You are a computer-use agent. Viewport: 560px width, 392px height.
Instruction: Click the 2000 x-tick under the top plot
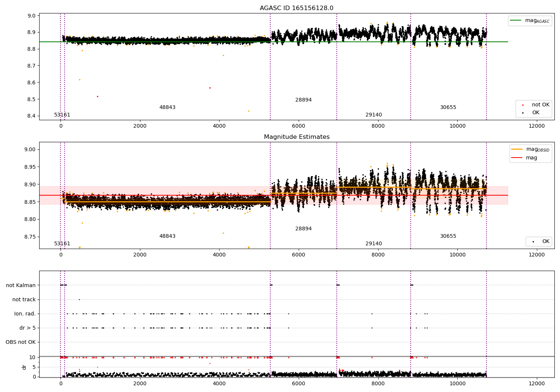(140, 126)
